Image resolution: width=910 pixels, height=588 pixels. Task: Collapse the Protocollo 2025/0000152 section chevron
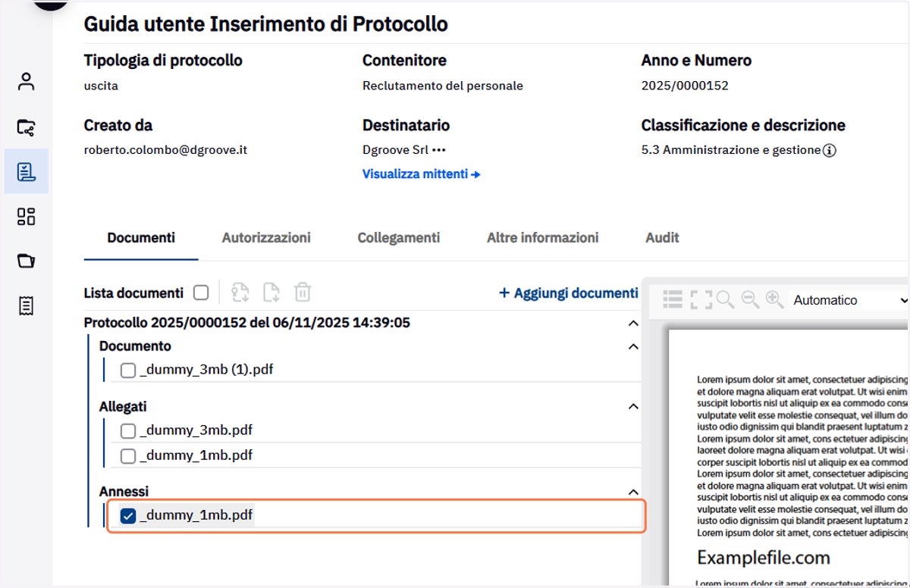click(633, 324)
